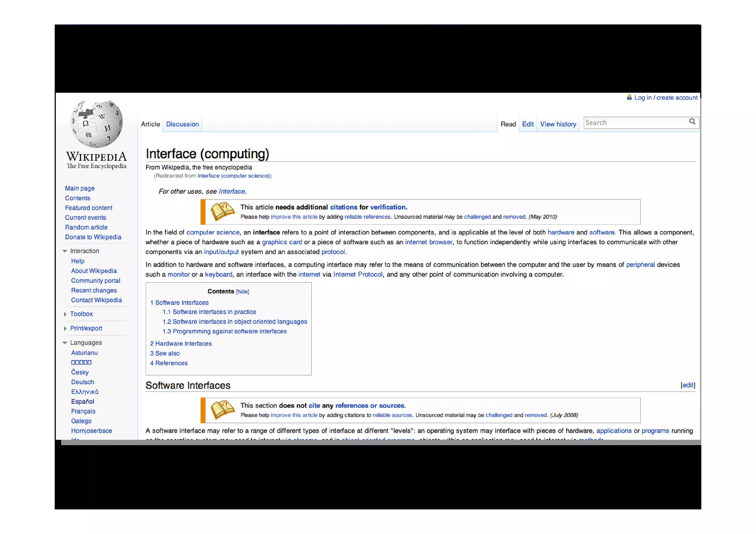
Task: Click the search magnifier icon
Action: (692, 121)
